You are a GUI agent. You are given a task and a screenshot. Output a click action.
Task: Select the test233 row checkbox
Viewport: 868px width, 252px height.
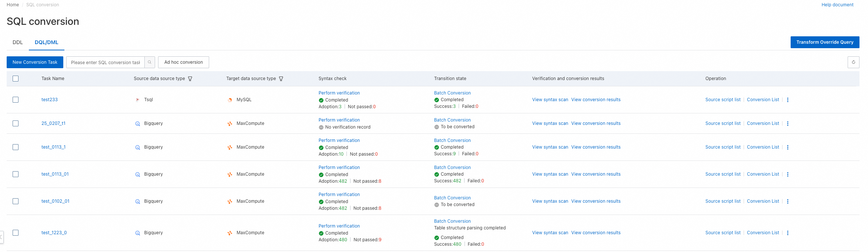16,100
